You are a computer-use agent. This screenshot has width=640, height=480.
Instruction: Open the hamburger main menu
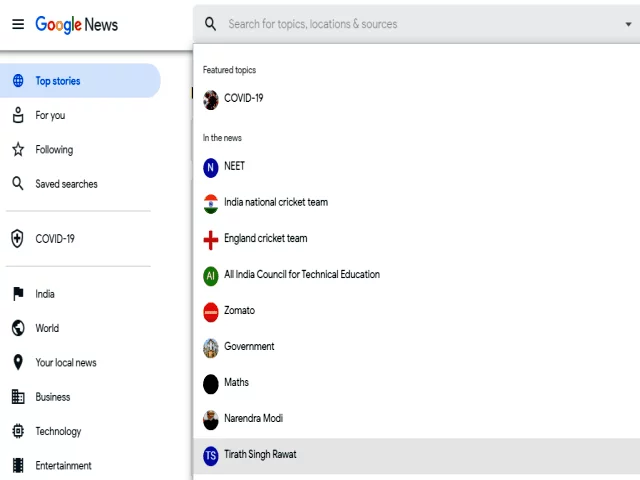click(x=18, y=24)
